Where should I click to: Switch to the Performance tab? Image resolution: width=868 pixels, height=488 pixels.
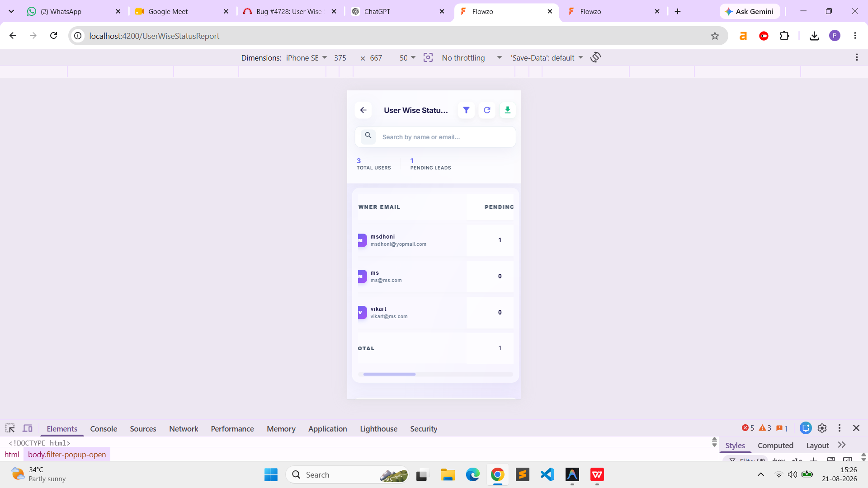232,429
